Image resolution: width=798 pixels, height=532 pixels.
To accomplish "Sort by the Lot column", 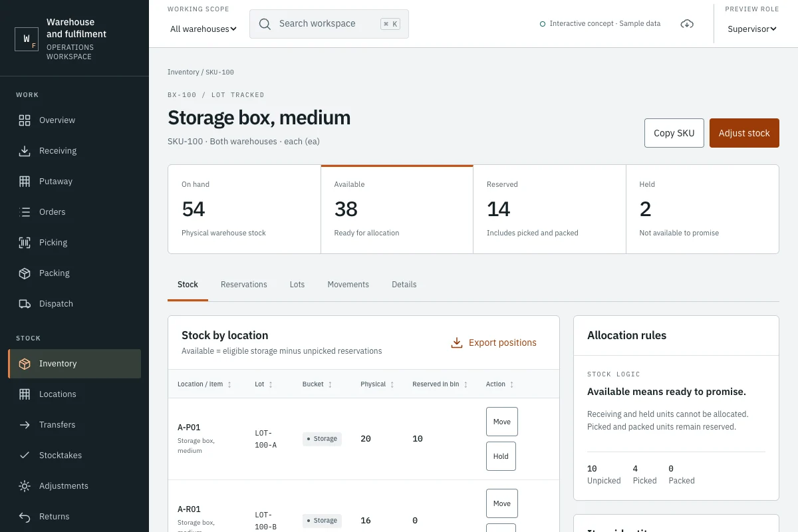I will pyautogui.click(x=264, y=384).
